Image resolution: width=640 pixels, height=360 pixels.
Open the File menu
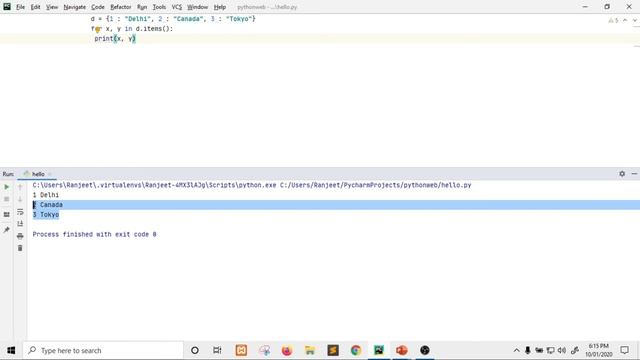pyautogui.click(x=20, y=7)
